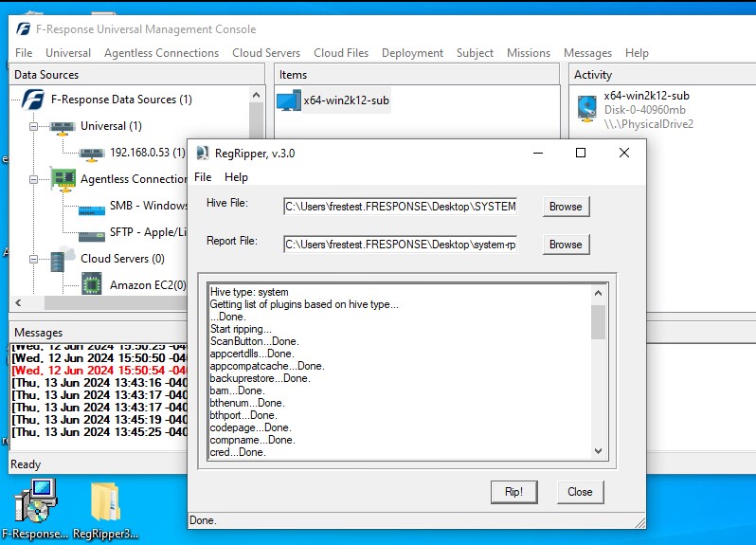Minimize the RegRipper window
Image resolution: width=756 pixels, height=545 pixels.
(x=538, y=153)
